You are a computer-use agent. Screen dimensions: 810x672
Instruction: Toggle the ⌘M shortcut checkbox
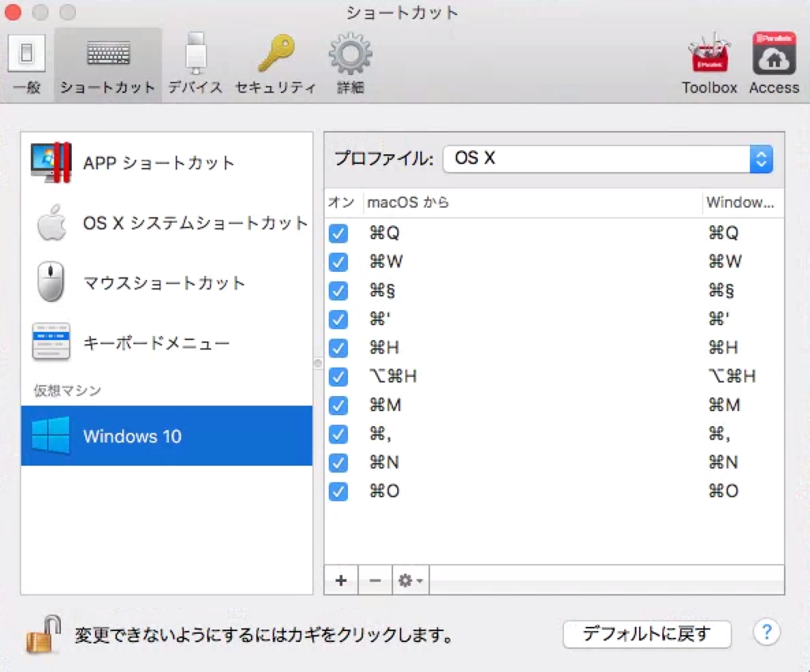pyautogui.click(x=339, y=405)
